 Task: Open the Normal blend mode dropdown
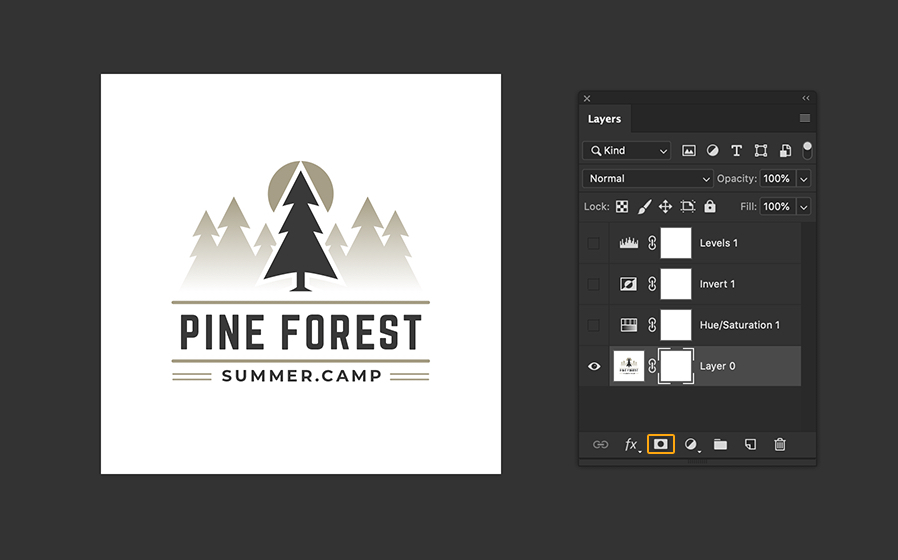pos(648,179)
